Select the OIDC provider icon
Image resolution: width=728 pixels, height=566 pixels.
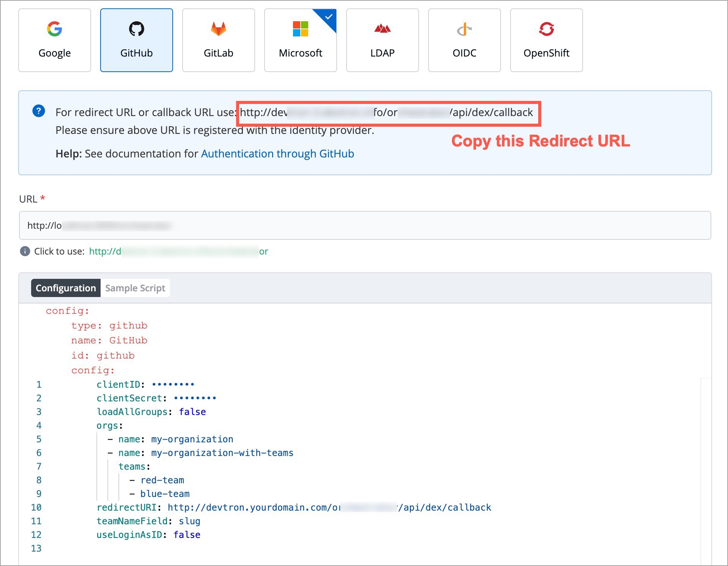click(464, 29)
